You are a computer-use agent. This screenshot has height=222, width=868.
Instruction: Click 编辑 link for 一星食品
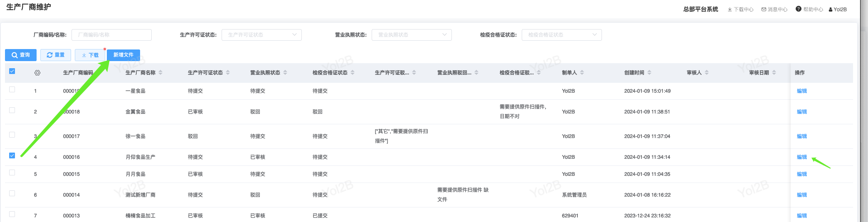tap(802, 91)
